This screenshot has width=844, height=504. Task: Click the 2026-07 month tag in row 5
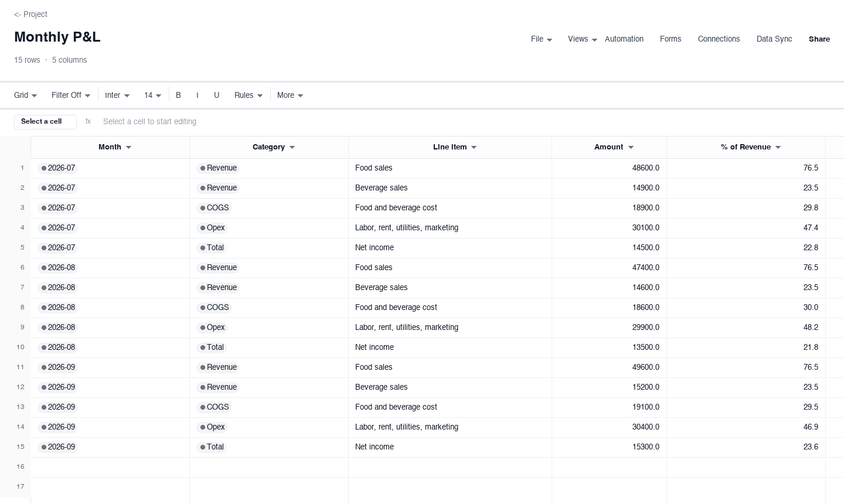[x=58, y=248]
